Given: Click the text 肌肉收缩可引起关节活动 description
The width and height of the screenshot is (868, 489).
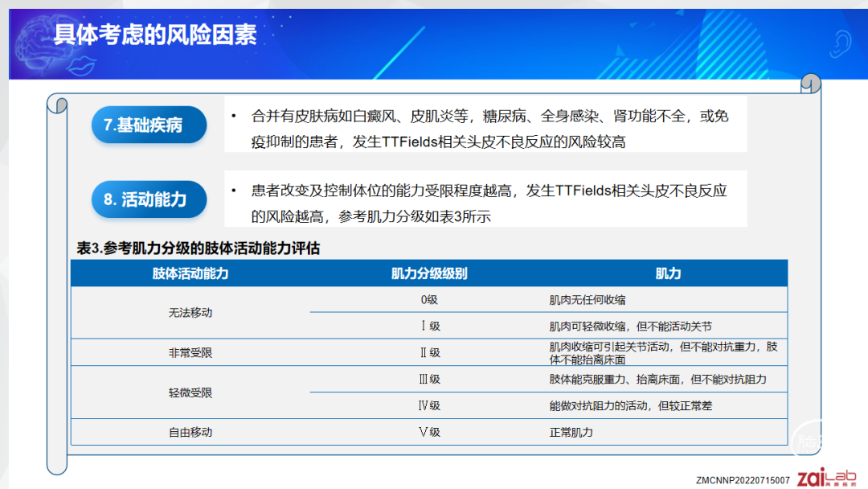Looking at the screenshot, I should point(663,353).
